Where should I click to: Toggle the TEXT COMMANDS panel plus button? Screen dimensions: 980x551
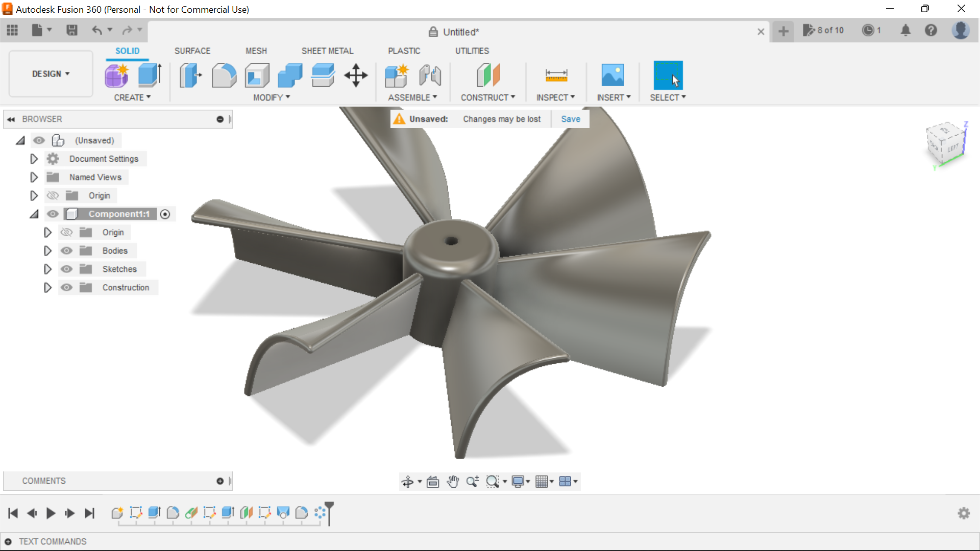8,542
